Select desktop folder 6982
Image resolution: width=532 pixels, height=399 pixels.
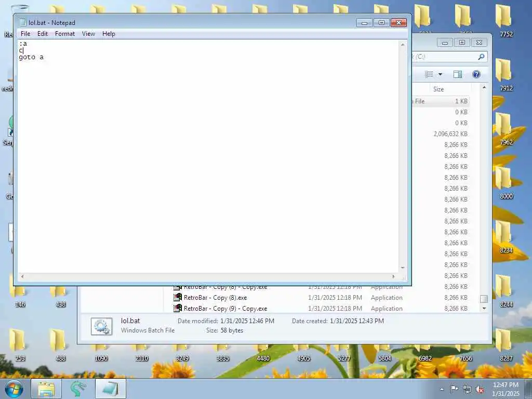point(425,353)
